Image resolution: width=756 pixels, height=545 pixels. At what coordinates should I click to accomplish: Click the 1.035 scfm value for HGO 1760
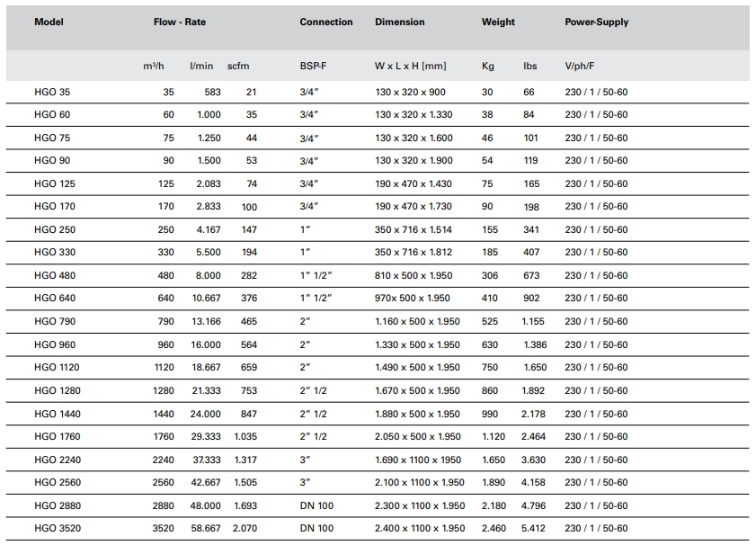(245, 437)
